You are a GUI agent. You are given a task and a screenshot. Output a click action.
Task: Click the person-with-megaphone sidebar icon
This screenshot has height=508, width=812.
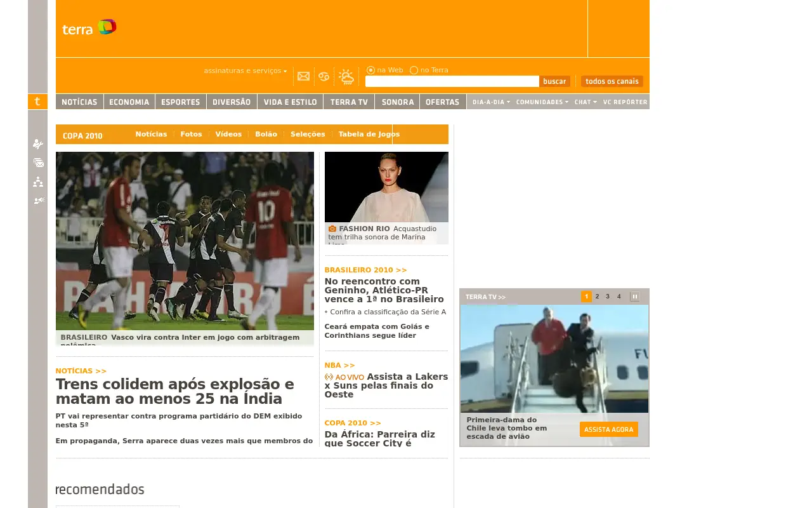pyautogui.click(x=39, y=201)
